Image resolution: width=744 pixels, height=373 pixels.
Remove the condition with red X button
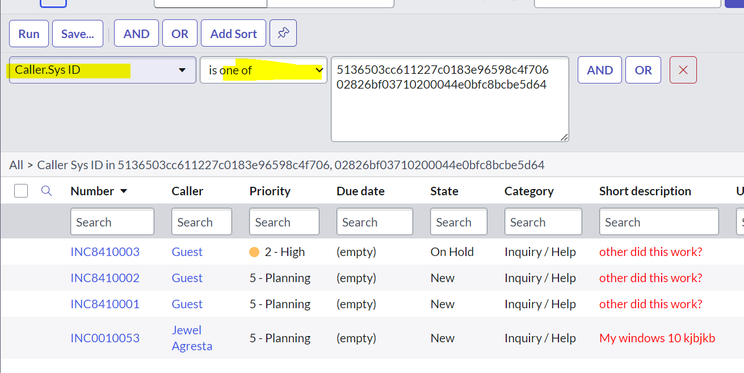683,70
